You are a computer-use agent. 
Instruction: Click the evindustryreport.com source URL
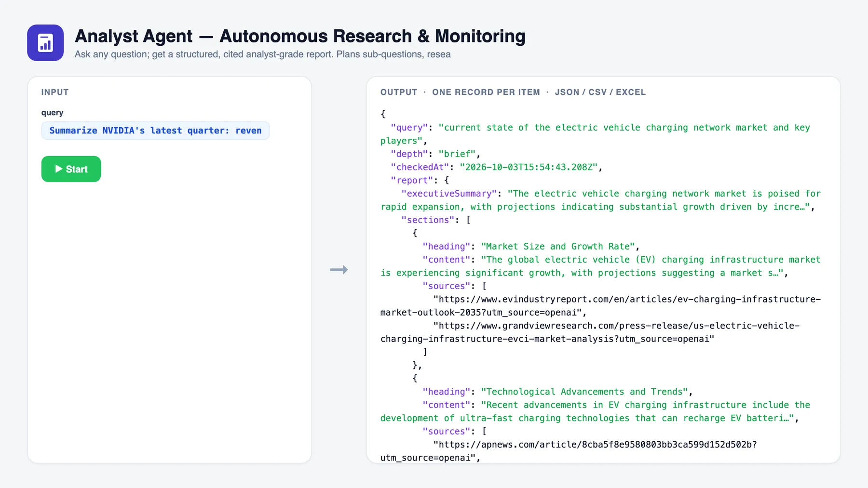(x=600, y=306)
